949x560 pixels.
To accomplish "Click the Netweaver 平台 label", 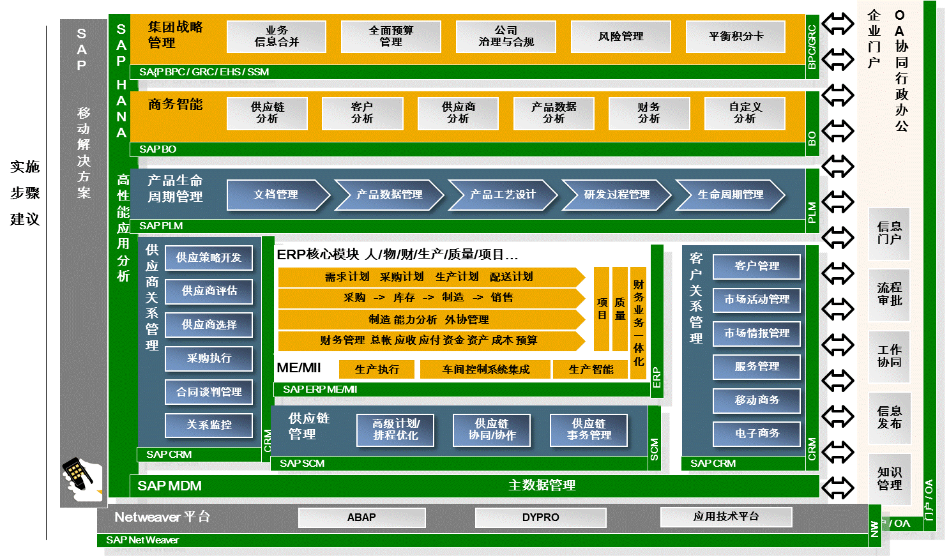I will coord(162,517).
